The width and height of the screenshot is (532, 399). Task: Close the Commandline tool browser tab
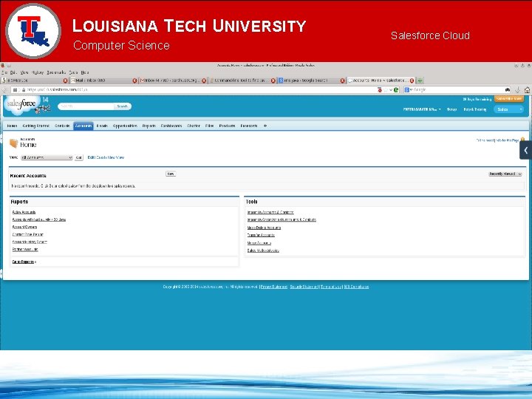click(273, 81)
